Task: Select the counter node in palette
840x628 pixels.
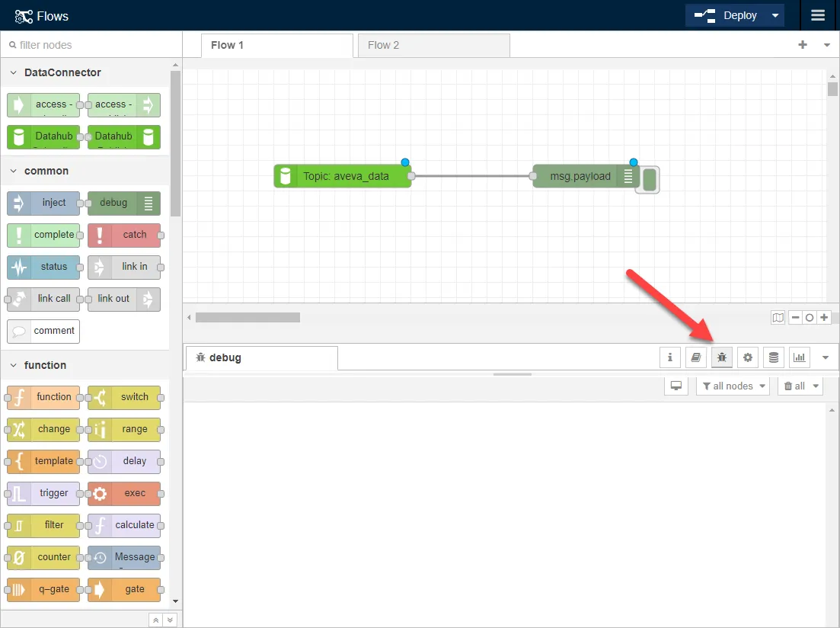Action: (43, 557)
